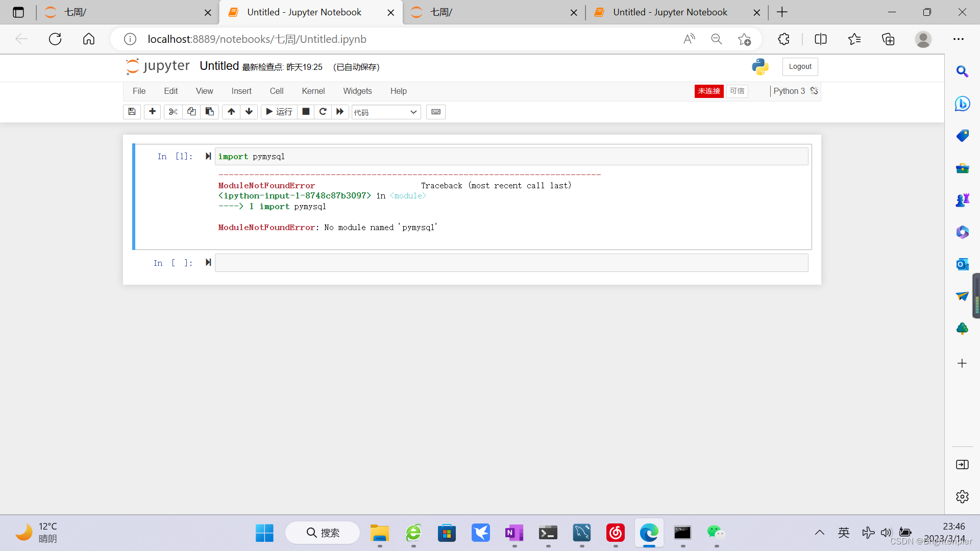
Task: Move the selected cell up
Action: (x=231, y=112)
